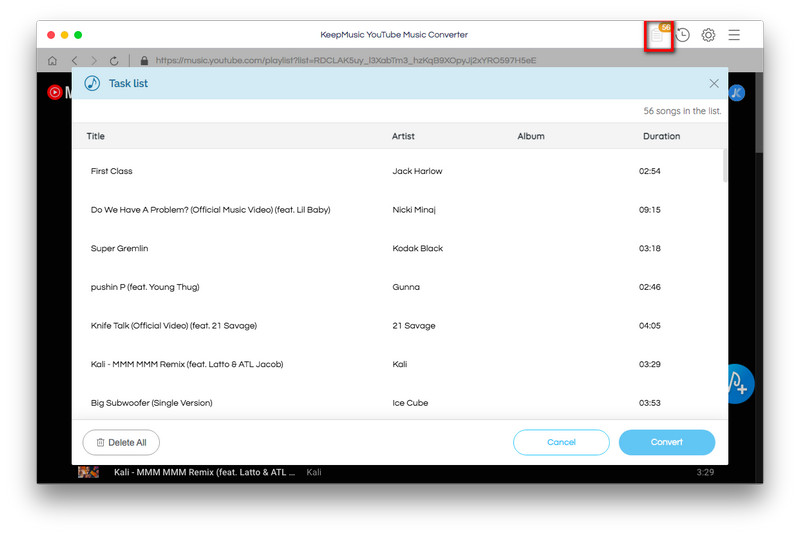
Task: Reload the page with refresh icon
Action: pos(114,61)
